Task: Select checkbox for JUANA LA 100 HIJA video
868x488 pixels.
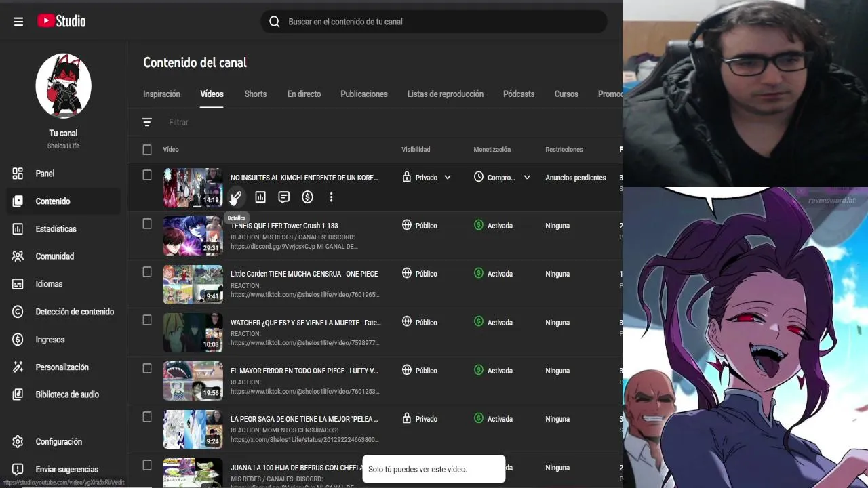Action: 147,466
